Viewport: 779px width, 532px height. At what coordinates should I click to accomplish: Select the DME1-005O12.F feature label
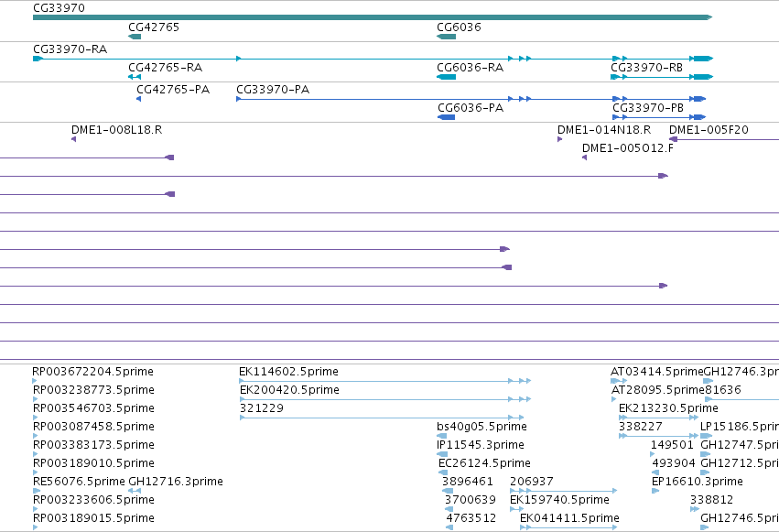click(628, 148)
